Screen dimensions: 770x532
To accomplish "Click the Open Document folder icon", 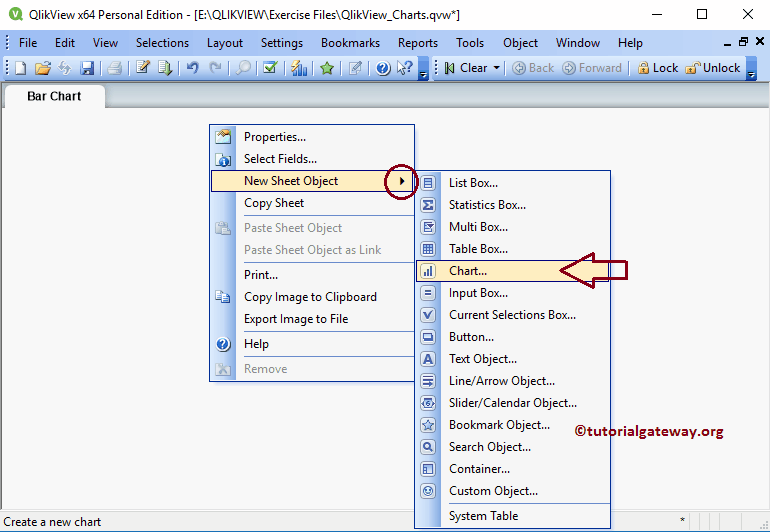I will point(43,68).
